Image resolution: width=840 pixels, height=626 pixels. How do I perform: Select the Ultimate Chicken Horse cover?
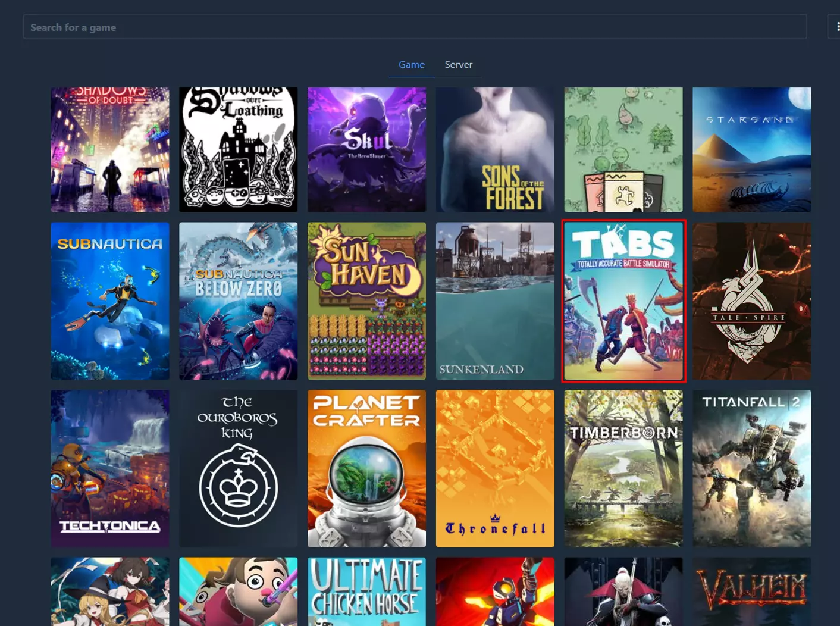[x=366, y=591]
